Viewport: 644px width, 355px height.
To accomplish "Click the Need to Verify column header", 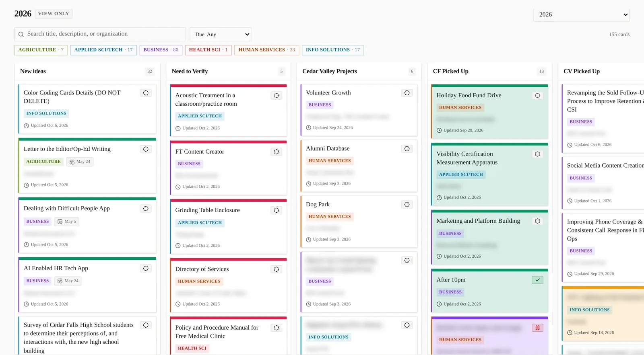I will click(x=190, y=72).
